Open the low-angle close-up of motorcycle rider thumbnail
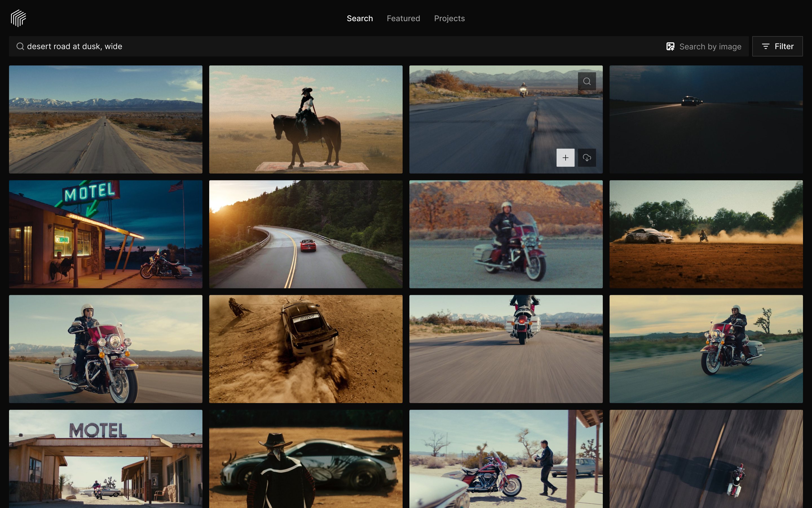This screenshot has height=508, width=812. 106,349
